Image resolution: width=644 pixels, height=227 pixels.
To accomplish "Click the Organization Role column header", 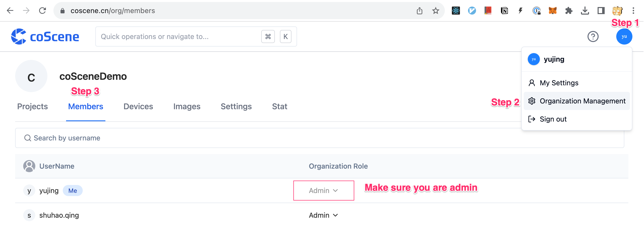I will (x=338, y=166).
